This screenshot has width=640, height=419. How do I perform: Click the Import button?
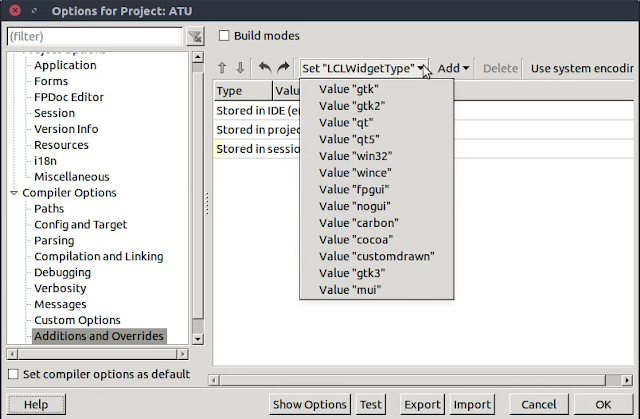pyautogui.click(x=472, y=404)
